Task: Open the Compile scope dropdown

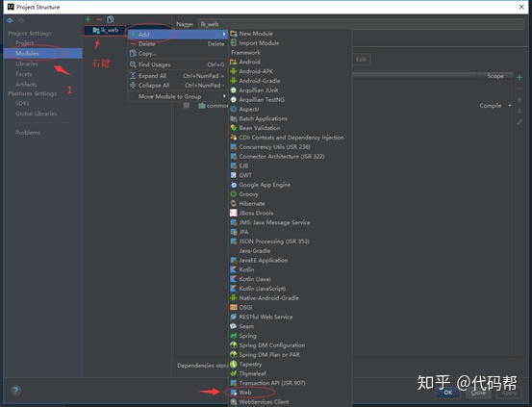Action: coord(495,106)
